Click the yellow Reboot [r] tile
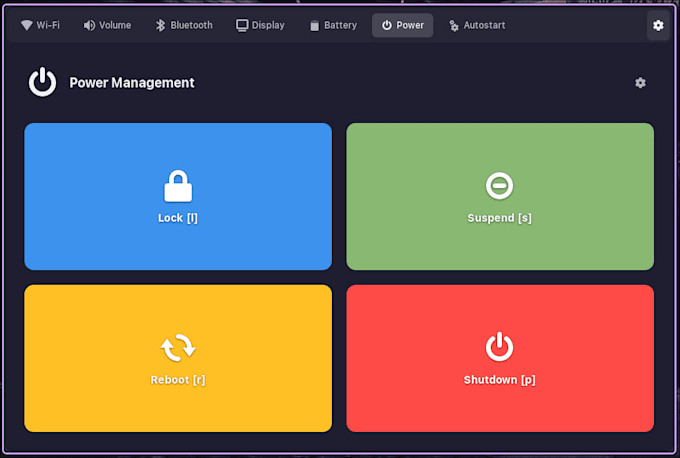Screen dimensions: 680x458 [178, 358]
